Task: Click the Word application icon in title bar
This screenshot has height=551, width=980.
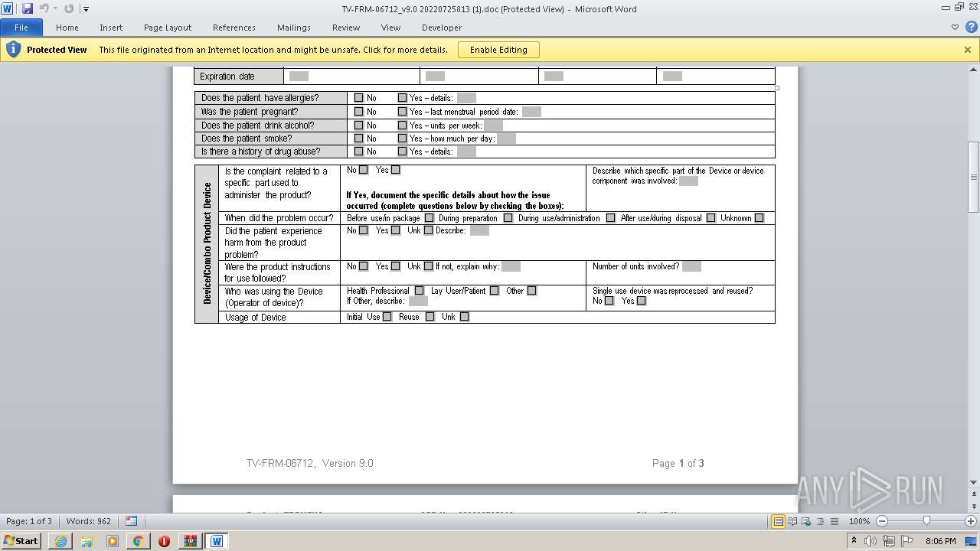Action: [7, 8]
